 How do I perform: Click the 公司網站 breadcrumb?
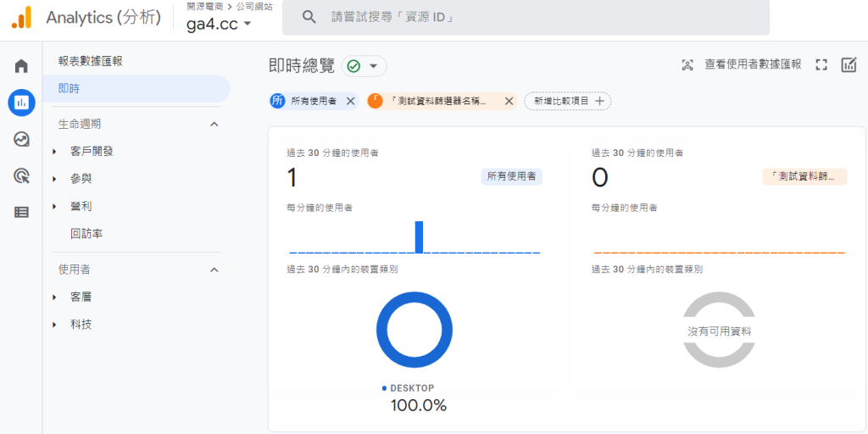tap(254, 7)
